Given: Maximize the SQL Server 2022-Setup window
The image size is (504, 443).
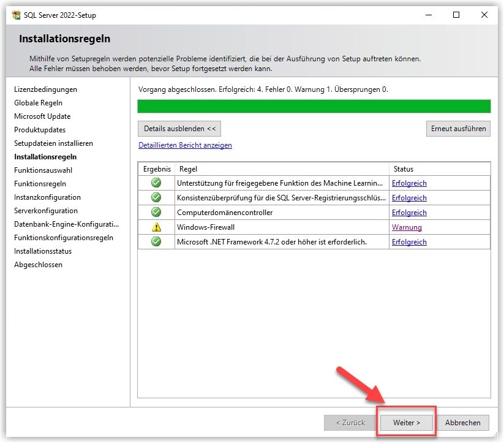Looking at the screenshot, I should pyautogui.click(x=456, y=15).
